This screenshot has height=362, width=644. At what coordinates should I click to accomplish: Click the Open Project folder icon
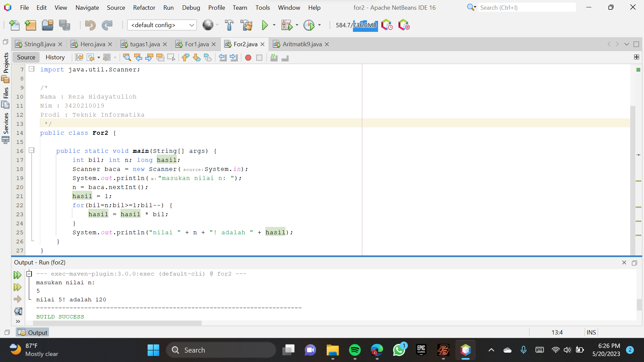(x=47, y=25)
